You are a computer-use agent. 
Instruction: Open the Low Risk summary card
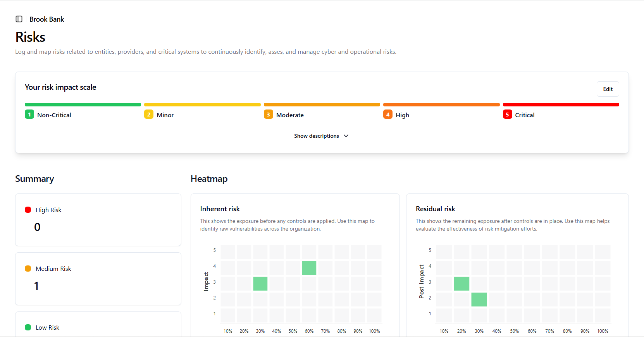(98, 324)
